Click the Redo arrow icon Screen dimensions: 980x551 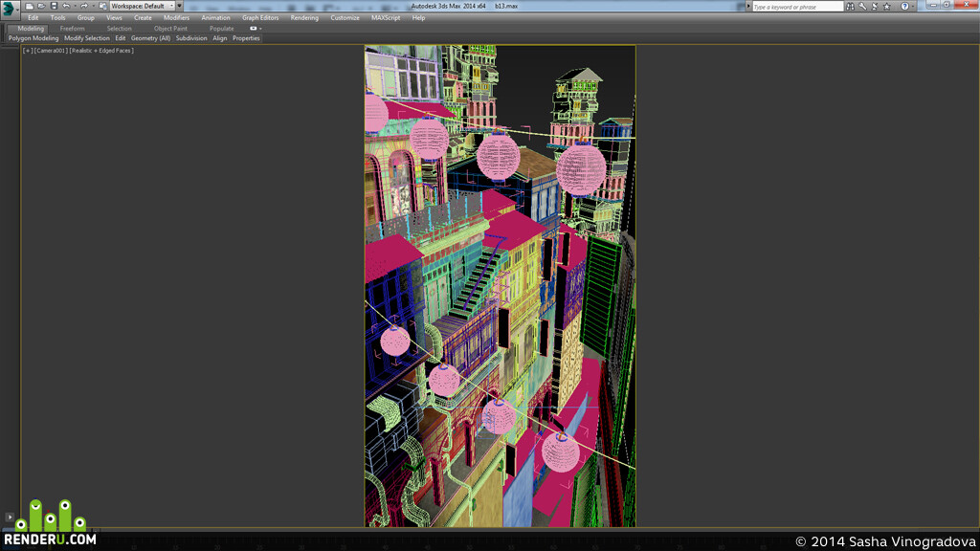point(84,6)
